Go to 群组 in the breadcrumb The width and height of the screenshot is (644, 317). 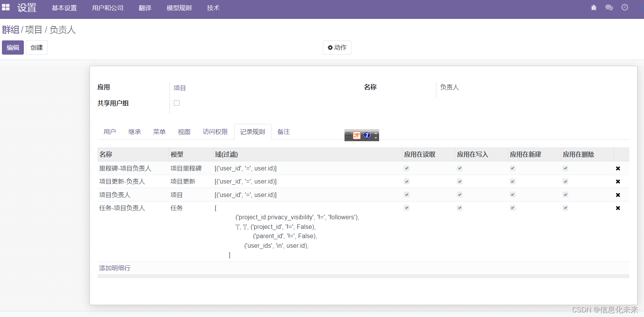(10, 30)
